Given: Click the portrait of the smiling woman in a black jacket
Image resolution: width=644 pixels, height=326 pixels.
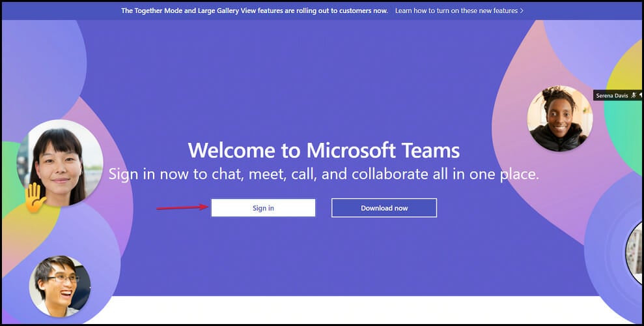Looking at the screenshot, I should click(x=560, y=119).
